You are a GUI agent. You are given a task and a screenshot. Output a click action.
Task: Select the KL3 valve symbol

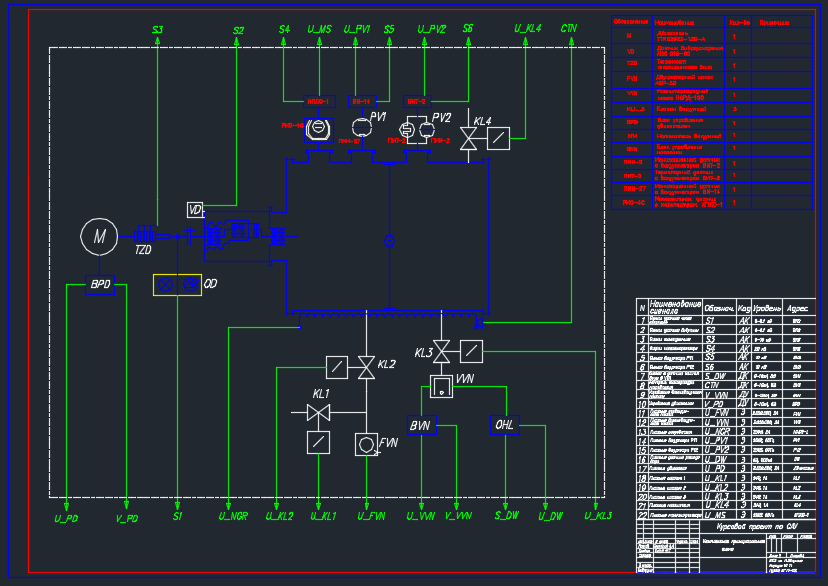(441, 351)
